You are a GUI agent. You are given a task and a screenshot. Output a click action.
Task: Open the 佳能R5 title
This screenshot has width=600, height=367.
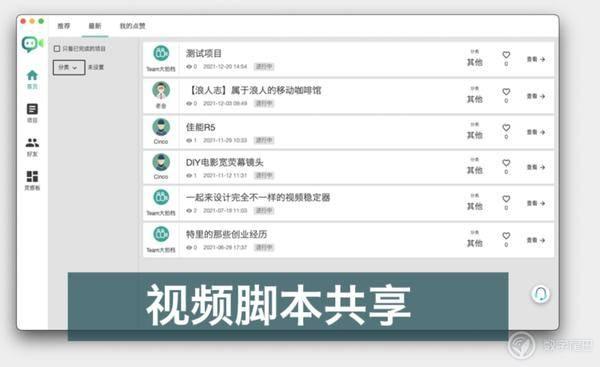pyautogui.click(x=201, y=127)
